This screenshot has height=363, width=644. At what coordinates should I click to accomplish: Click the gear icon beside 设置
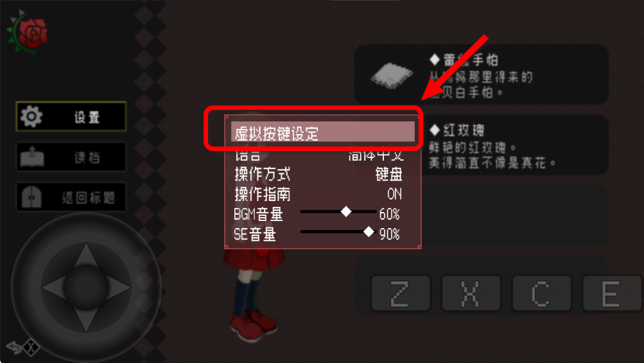31,117
